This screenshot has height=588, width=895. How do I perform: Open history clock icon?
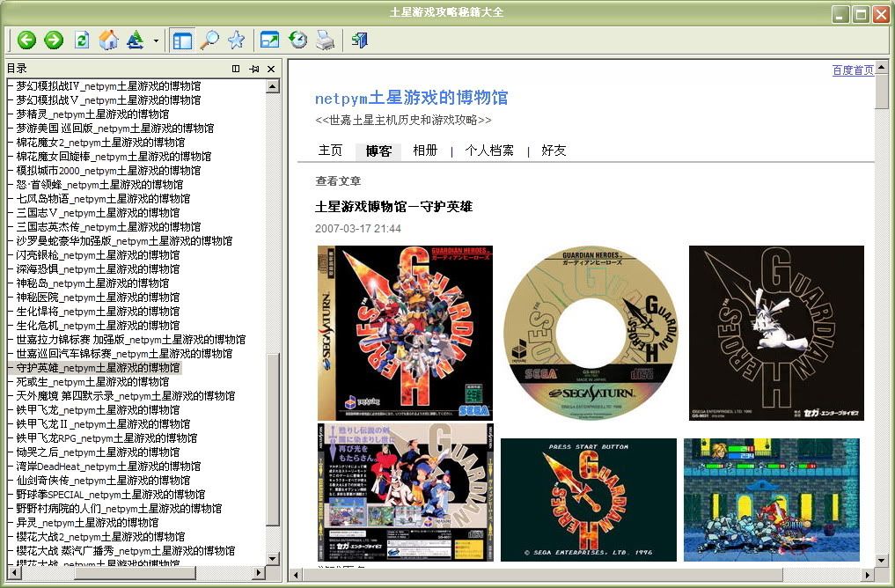[297, 40]
